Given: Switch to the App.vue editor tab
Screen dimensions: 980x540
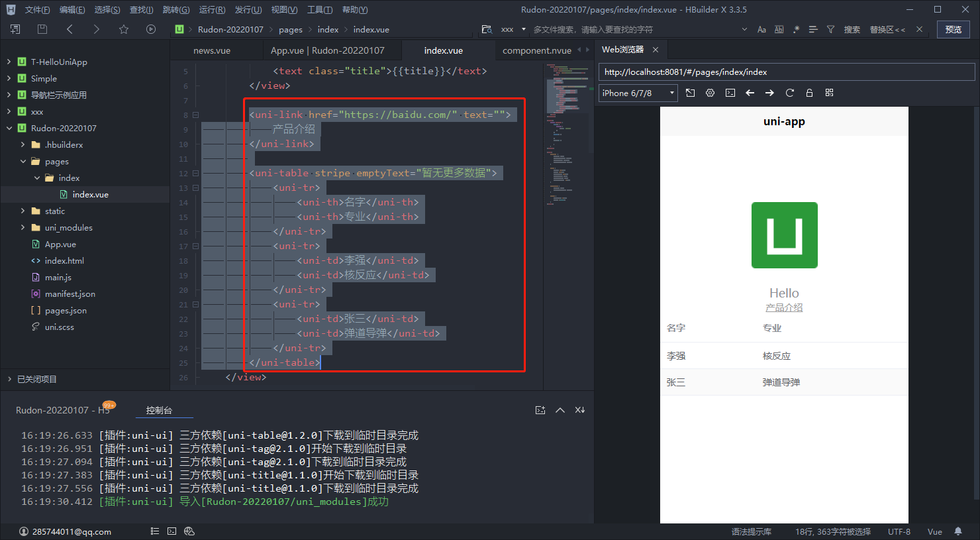Looking at the screenshot, I should (327, 50).
